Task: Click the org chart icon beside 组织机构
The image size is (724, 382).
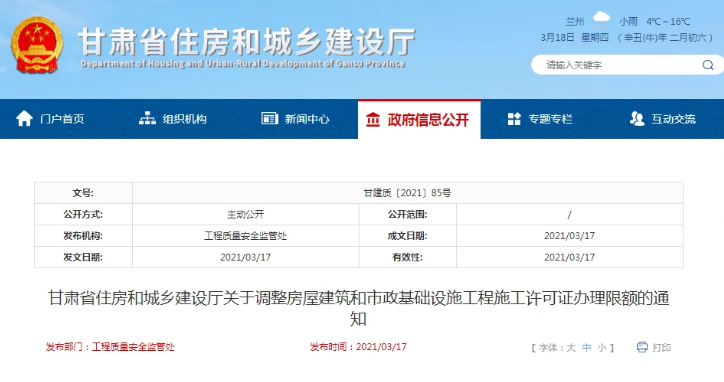Action: click(147, 119)
